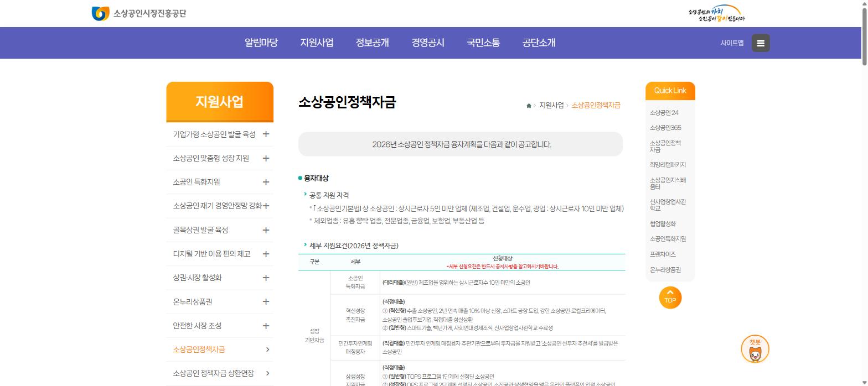Screen dimensions: 868x386
Task: Expand 디지털 기반 이용 편의 제고 plus icon
Action: click(x=266, y=254)
